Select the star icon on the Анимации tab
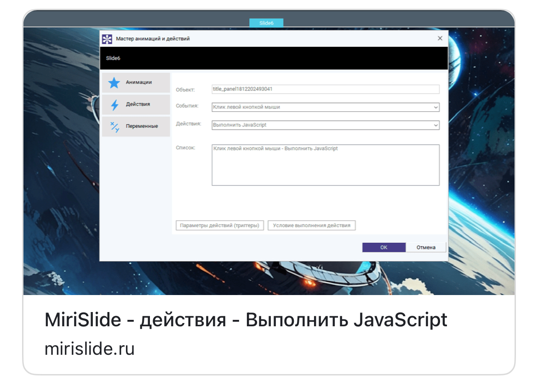Screen dimensions: 538x392 pyautogui.click(x=114, y=83)
